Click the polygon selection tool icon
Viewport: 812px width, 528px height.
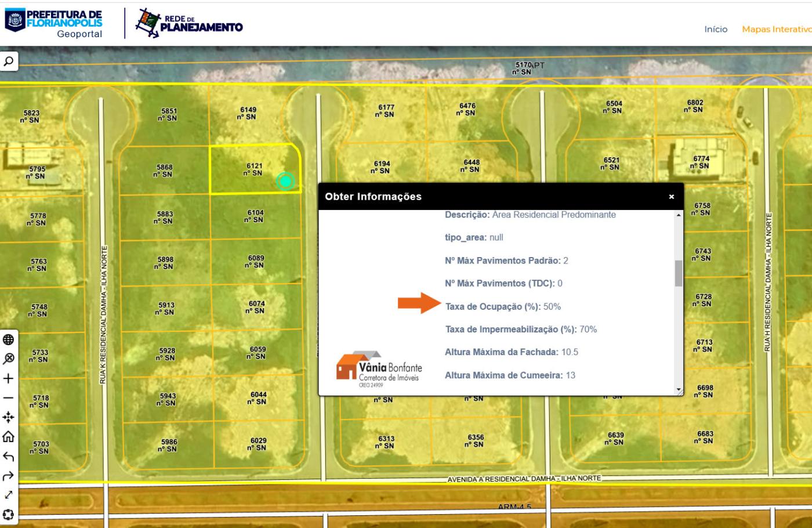point(9,515)
